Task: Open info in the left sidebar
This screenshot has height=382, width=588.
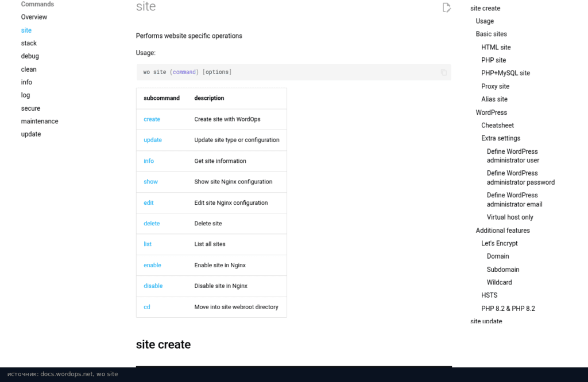Action: click(26, 82)
